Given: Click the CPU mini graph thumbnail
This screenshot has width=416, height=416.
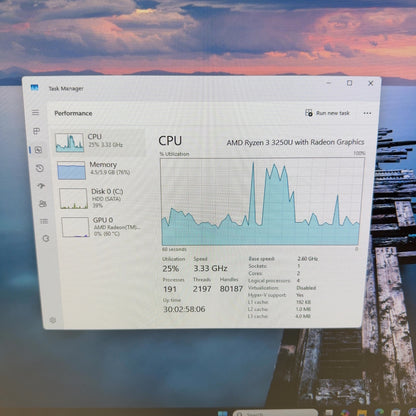Looking at the screenshot, I should click(x=70, y=143).
